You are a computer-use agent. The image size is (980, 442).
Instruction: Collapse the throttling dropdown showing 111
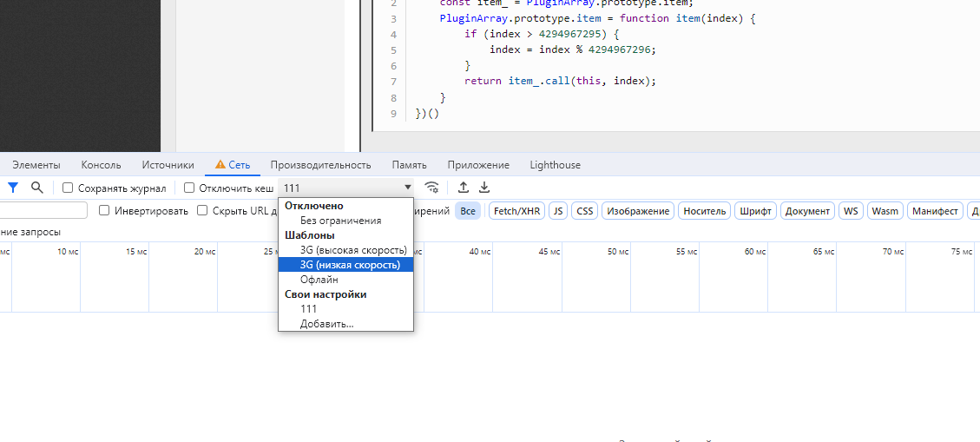pyautogui.click(x=347, y=188)
